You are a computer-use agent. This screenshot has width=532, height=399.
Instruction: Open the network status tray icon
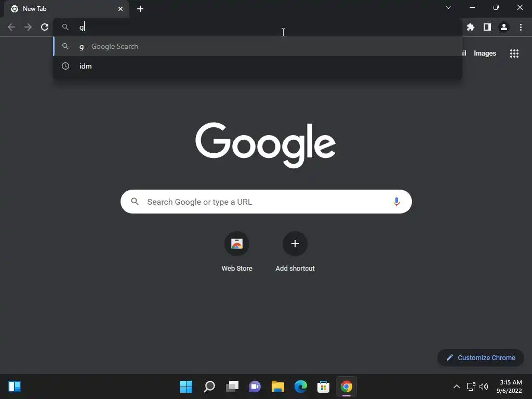(x=471, y=387)
